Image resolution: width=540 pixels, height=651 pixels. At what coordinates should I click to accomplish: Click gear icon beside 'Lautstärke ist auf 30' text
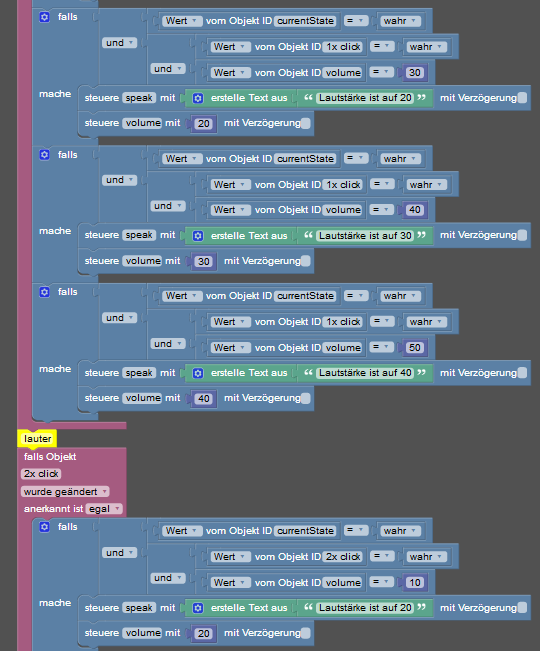click(x=198, y=236)
